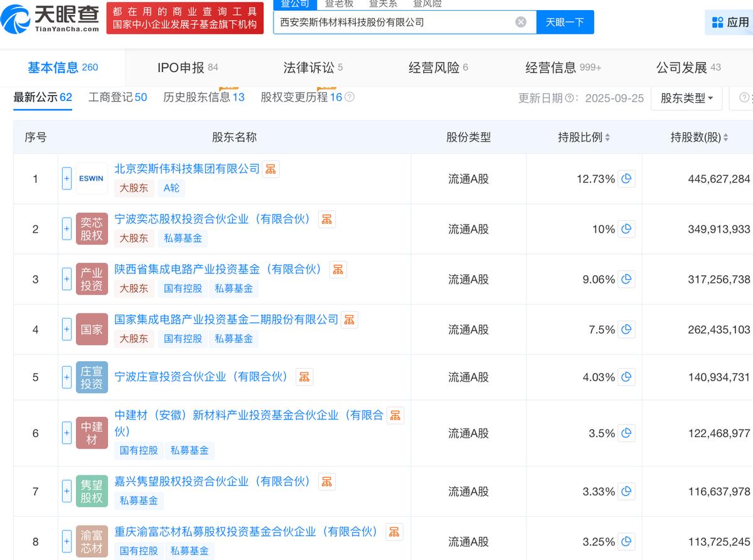Open equity structure icon for 重庆渝富芯材私募股权投资基金
This screenshot has height=560, width=753.
[393, 532]
